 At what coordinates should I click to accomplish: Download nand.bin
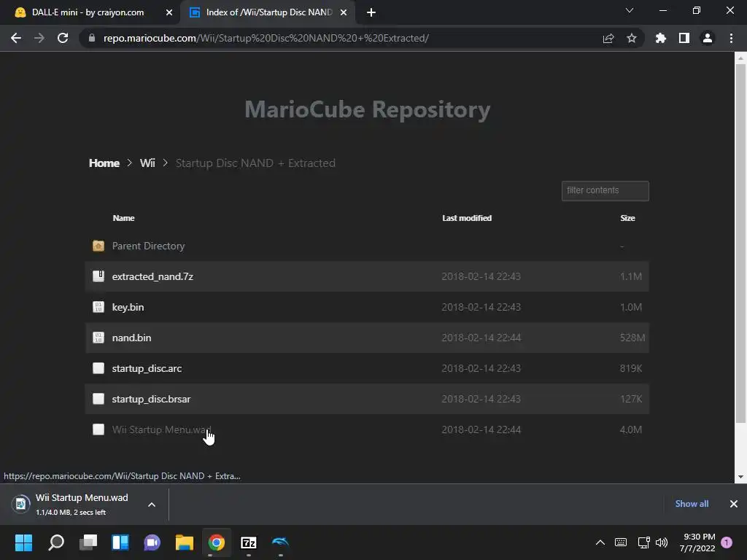pyautogui.click(x=131, y=338)
